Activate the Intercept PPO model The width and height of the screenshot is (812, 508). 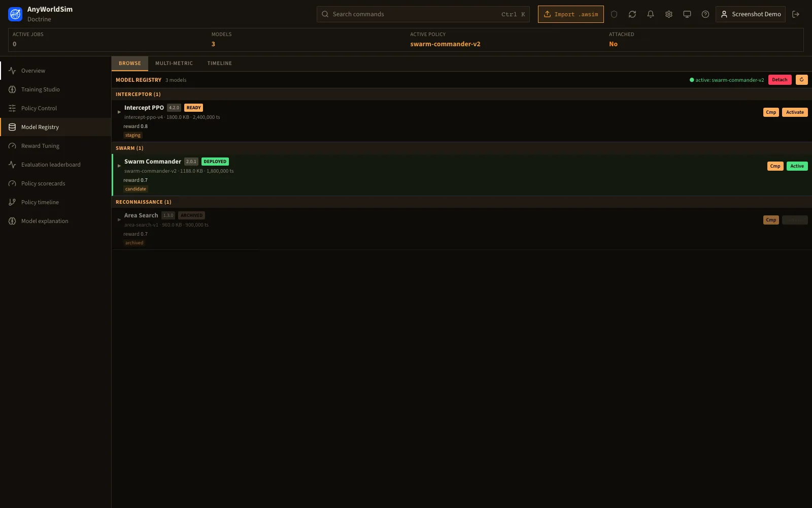[x=795, y=112]
